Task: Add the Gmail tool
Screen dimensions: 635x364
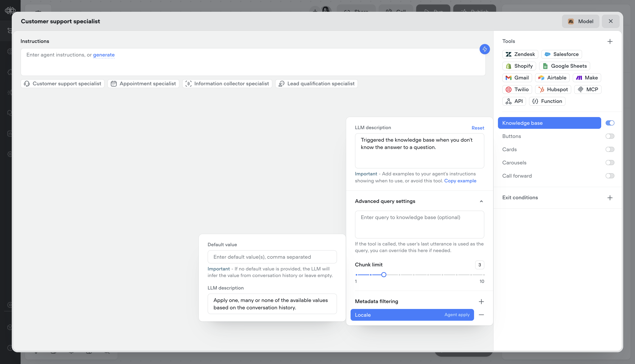Action: click(x=517, y=78)
